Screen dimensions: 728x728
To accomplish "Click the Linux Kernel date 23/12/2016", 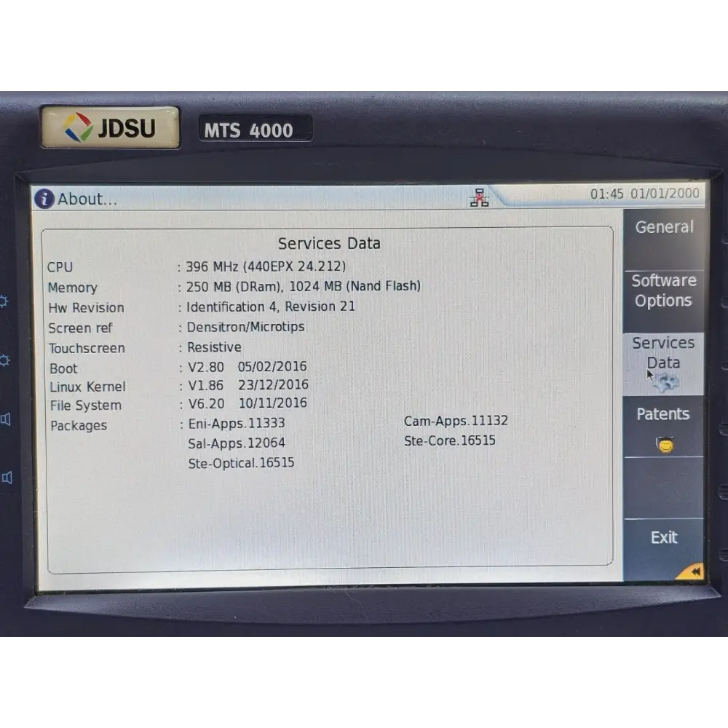I will pos(273,385).
